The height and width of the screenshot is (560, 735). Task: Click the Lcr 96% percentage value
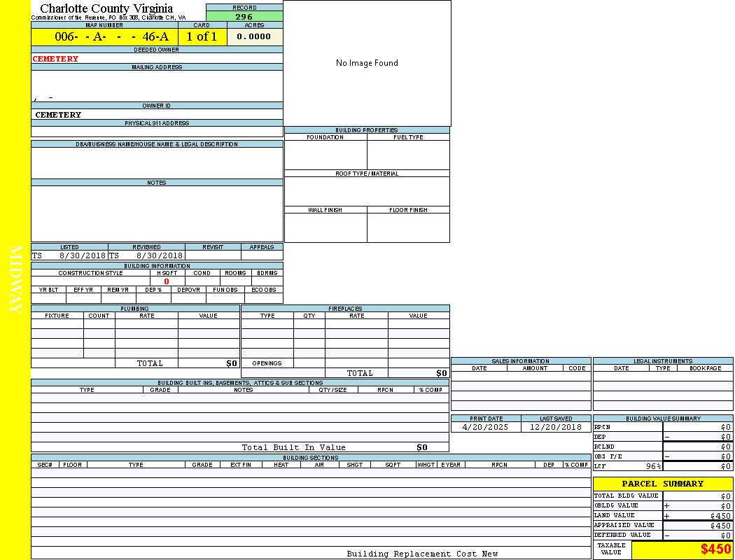653,466
